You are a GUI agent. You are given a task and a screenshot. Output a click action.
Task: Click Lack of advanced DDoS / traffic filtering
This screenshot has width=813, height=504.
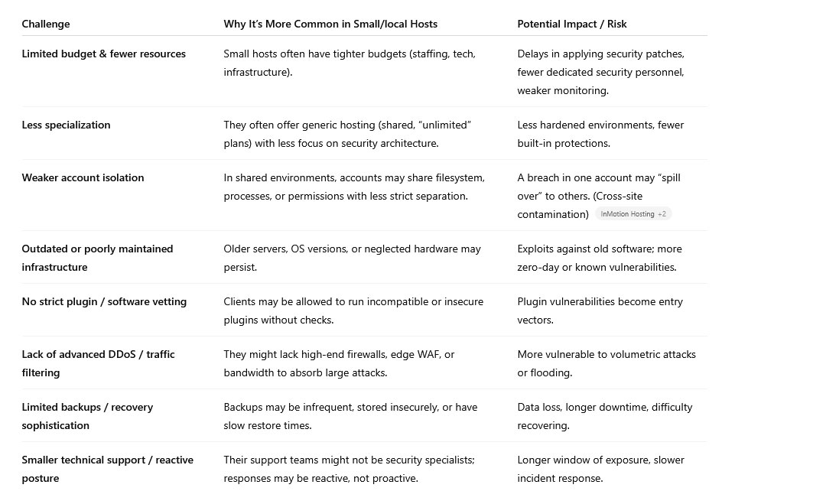[x=98, y=363]
